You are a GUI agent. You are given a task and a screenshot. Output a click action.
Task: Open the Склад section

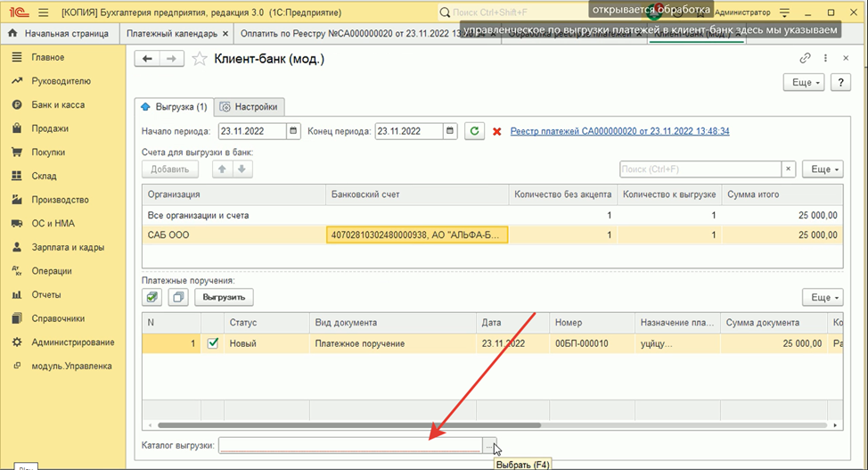[x=44, y=177]
